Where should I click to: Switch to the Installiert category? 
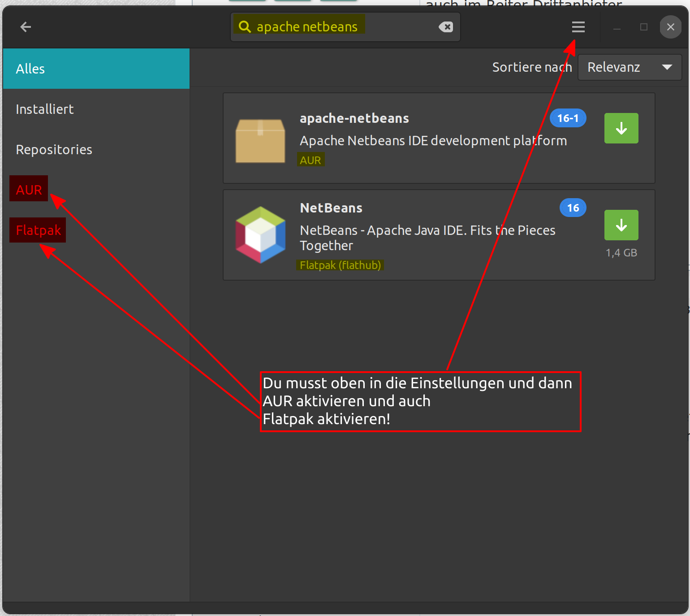click(x=44, y=108)
